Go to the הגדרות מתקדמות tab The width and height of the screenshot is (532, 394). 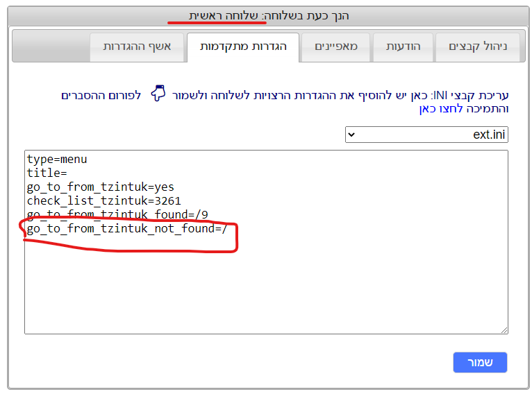(x=242, y=47)
